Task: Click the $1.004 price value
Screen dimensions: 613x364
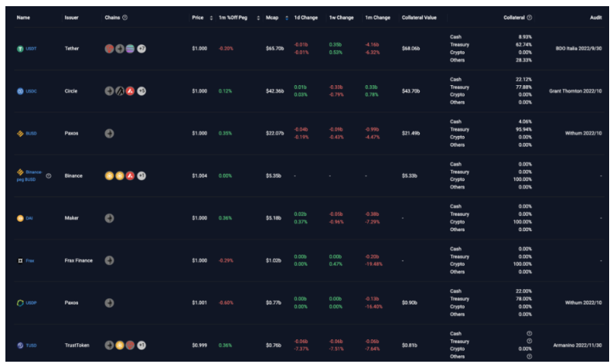Action: pyautogui.click(x=199, y=176)
